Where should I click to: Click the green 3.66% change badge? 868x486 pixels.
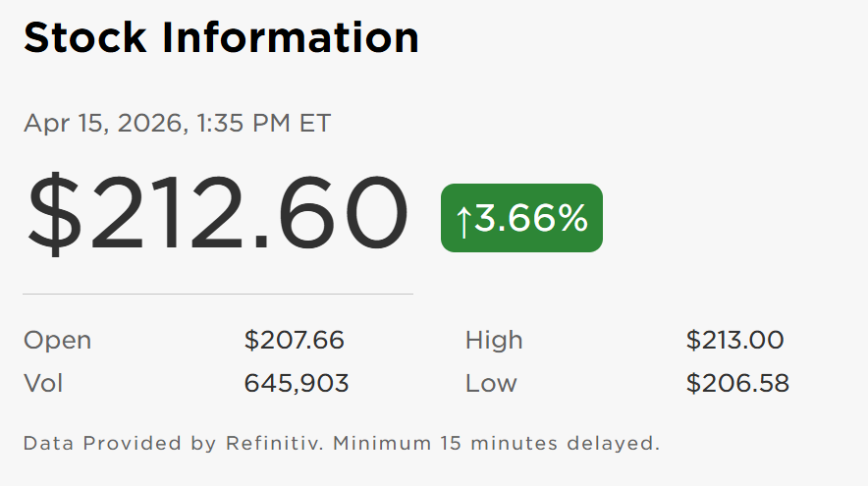point(521,218)
